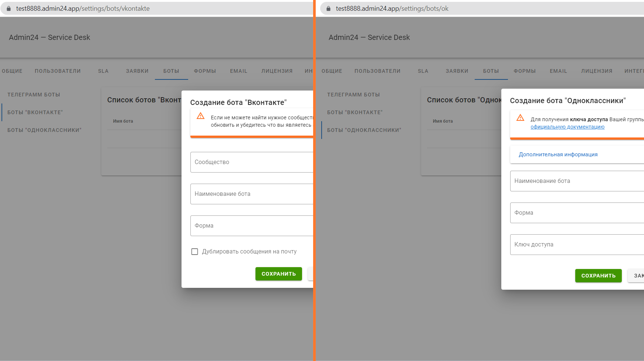Screen dimensions: 644x361
Task: Switch to EMAIL tab in the vkontakte window
Action: tap(239, 71)
